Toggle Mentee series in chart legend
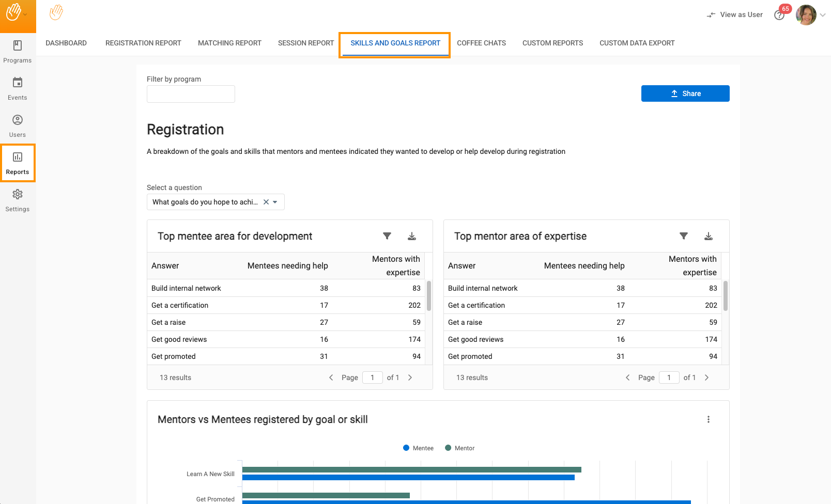 [x=418, y=448]
